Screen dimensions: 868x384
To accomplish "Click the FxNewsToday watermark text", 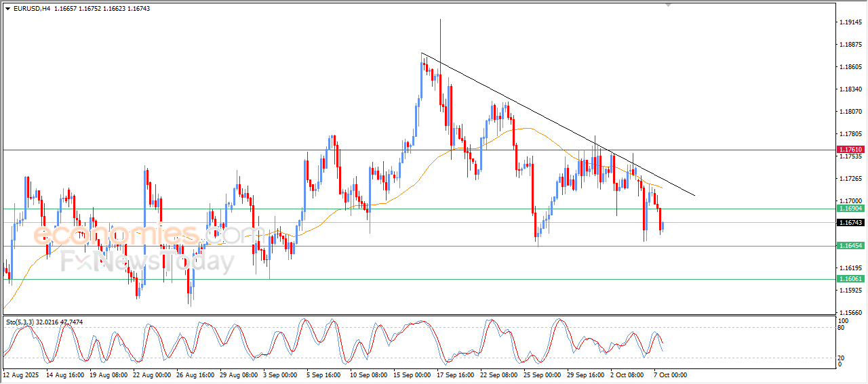I will [x=147, y=261].
